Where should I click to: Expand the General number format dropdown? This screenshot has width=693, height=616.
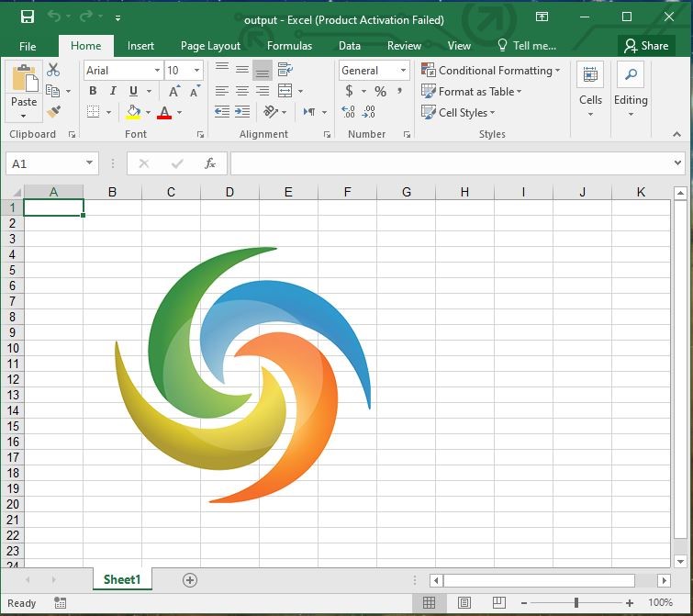tap(403, 71)
